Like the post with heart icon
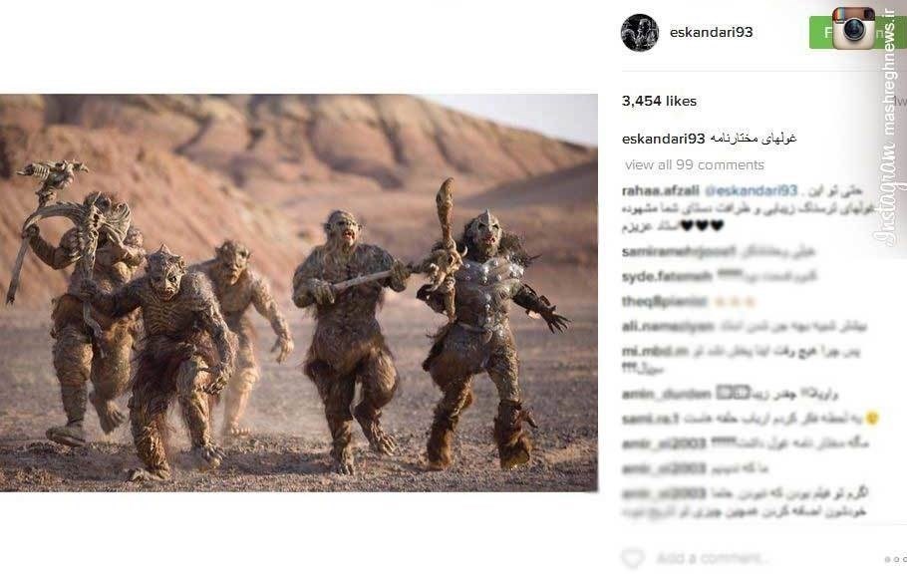 pyautogui.click(x=633, y=558)
